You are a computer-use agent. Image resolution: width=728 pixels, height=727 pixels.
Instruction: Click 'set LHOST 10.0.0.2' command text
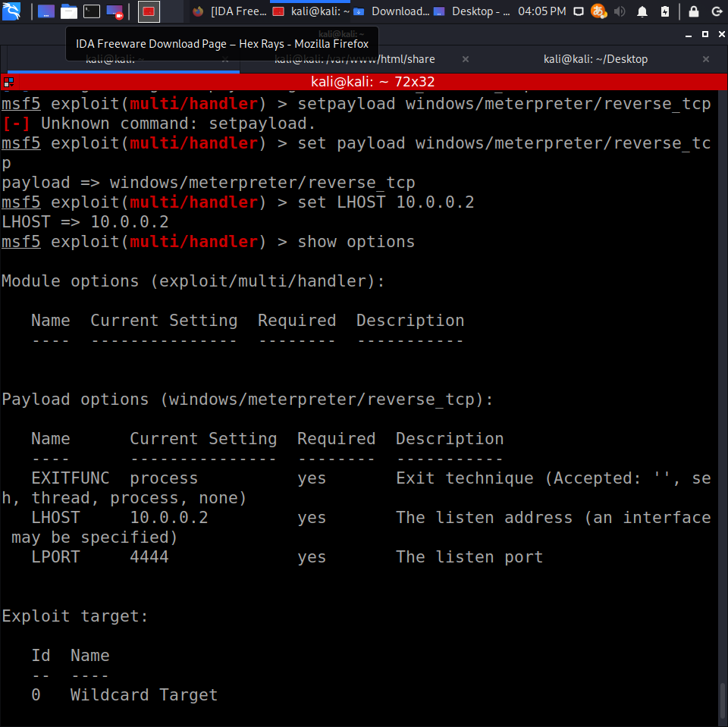(x=386, y=202)
